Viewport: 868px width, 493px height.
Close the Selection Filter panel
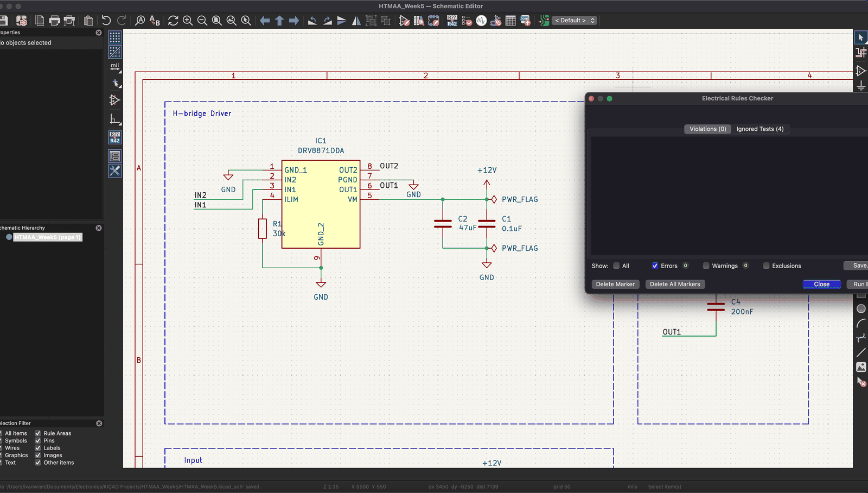[x=99, y=424]
